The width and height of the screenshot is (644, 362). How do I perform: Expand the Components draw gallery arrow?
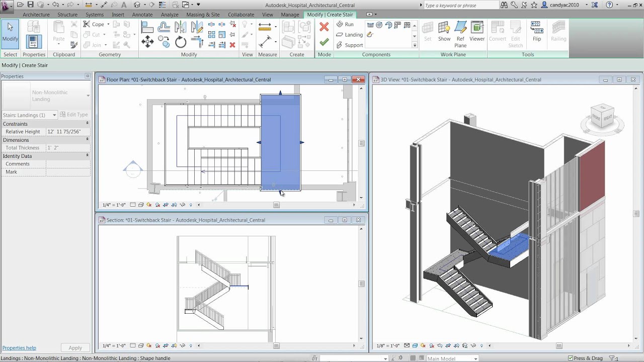click(415, 45)
